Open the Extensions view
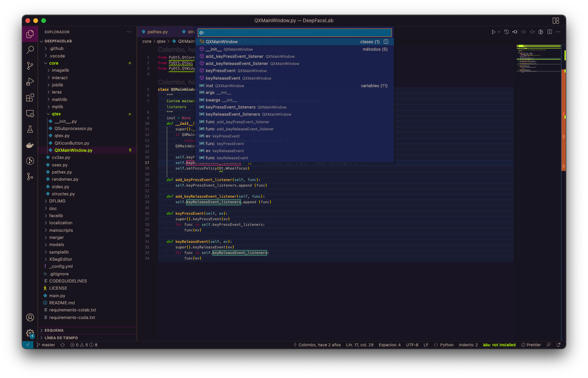 30,97
